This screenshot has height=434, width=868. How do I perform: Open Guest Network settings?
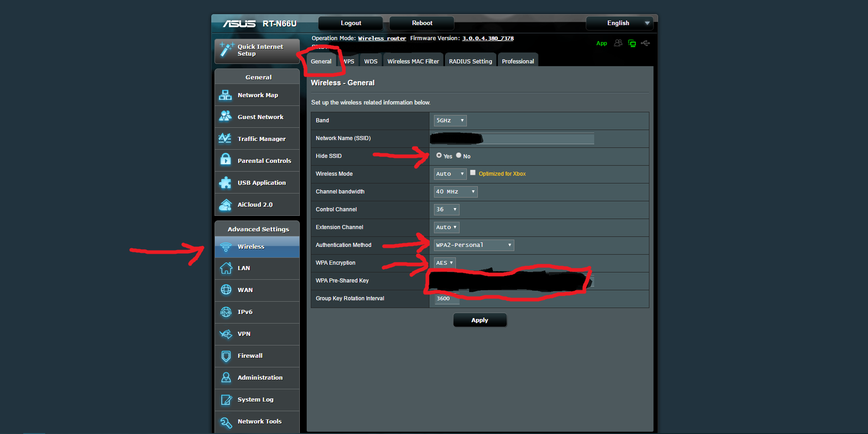click(x=259, y=117)
